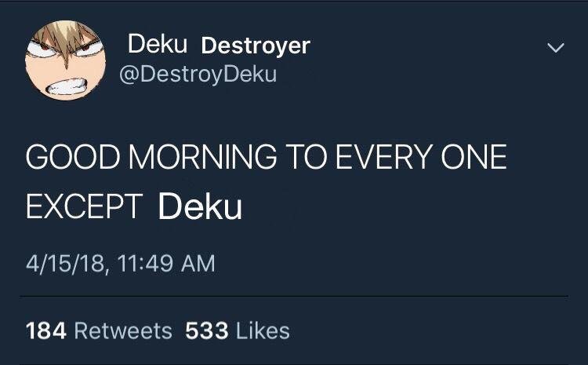Click the Retweets label
This screenshot has width=588, height=365.
122,330
